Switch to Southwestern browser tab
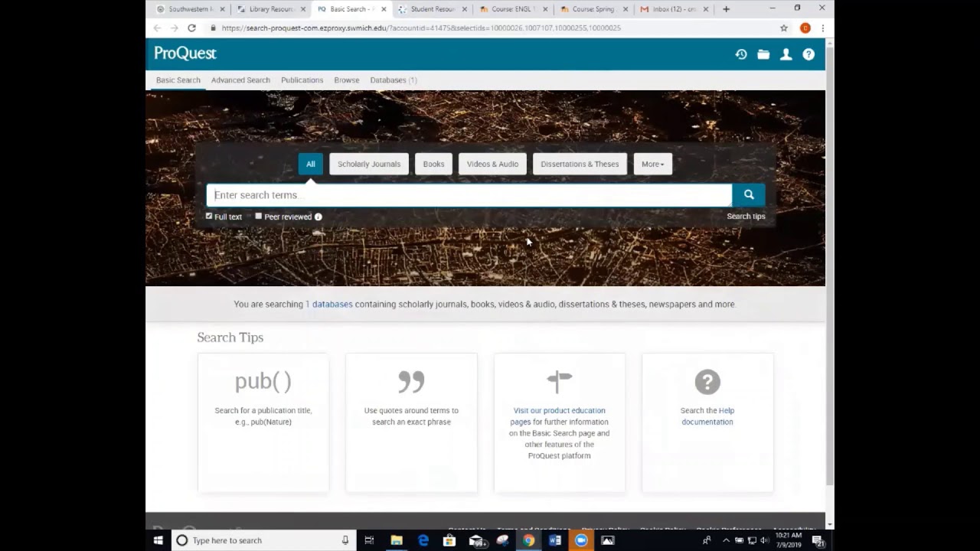This screenshot has width=980, height=551. pos(190,9)
